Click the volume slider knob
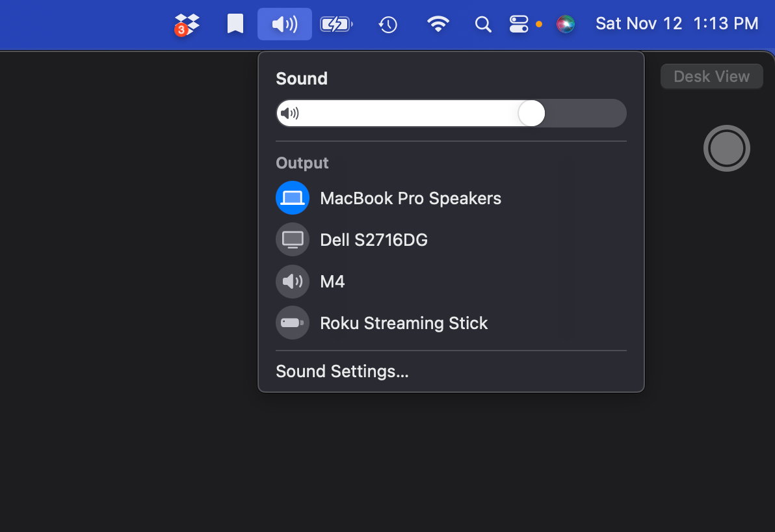The width and height of the screenshot is (775, 532). (x=531, y=113)
